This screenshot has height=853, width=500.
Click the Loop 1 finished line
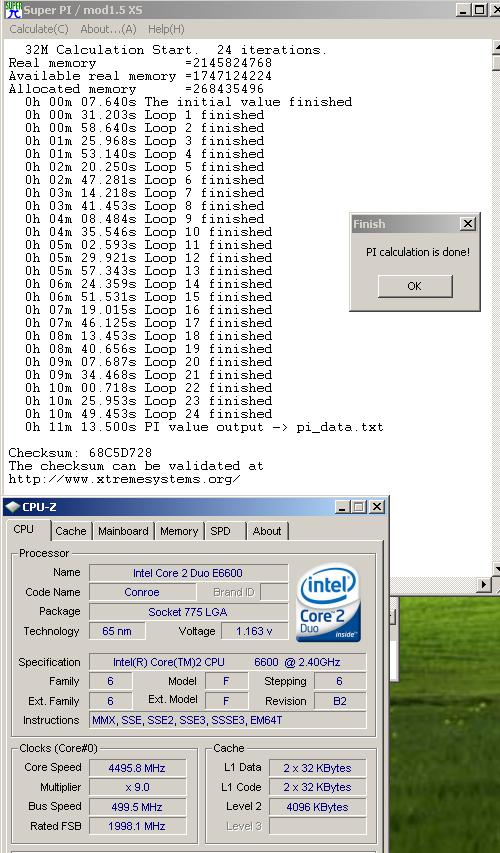[x=144, y=115]
